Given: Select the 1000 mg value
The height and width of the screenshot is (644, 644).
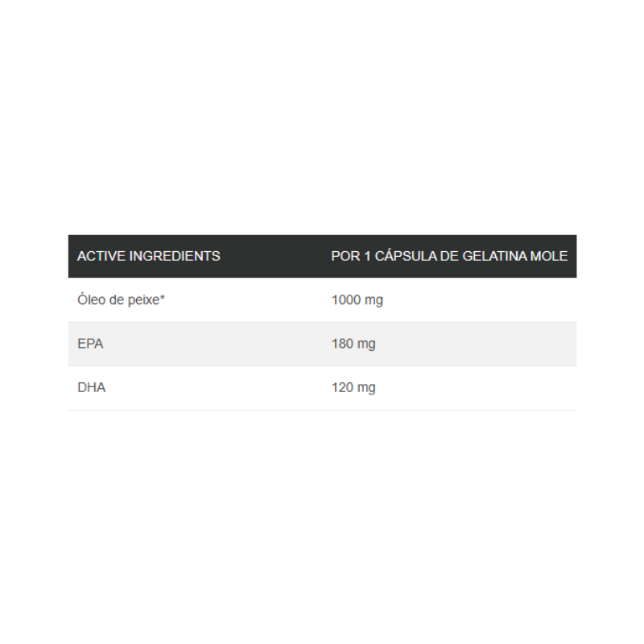Looking at the screenshot, I should point(357,300).
